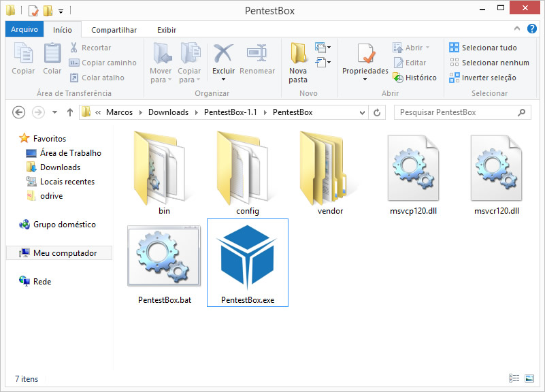Expand the Excluir dropdown arrow
Image resolution: width=545 pixels, height=392 pixels.
tap(223, 79)
